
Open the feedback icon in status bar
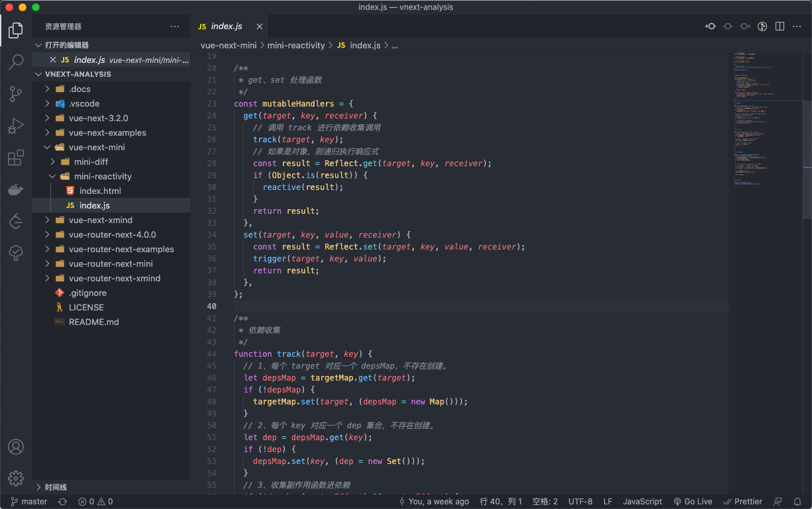click(x=778, y=502)
